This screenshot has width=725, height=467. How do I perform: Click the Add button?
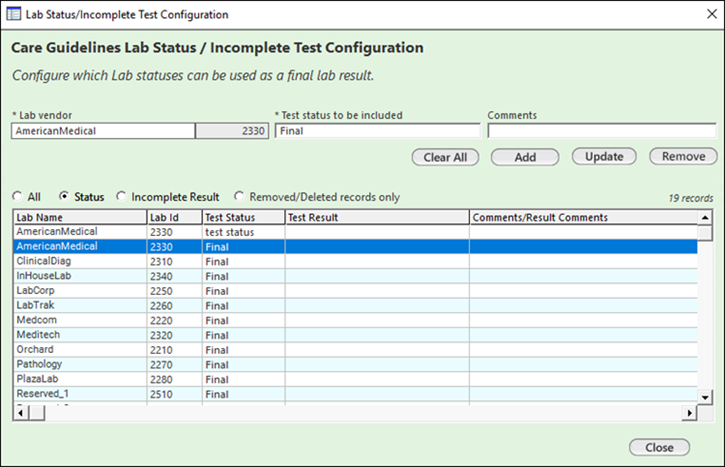[x=525, y=157]
